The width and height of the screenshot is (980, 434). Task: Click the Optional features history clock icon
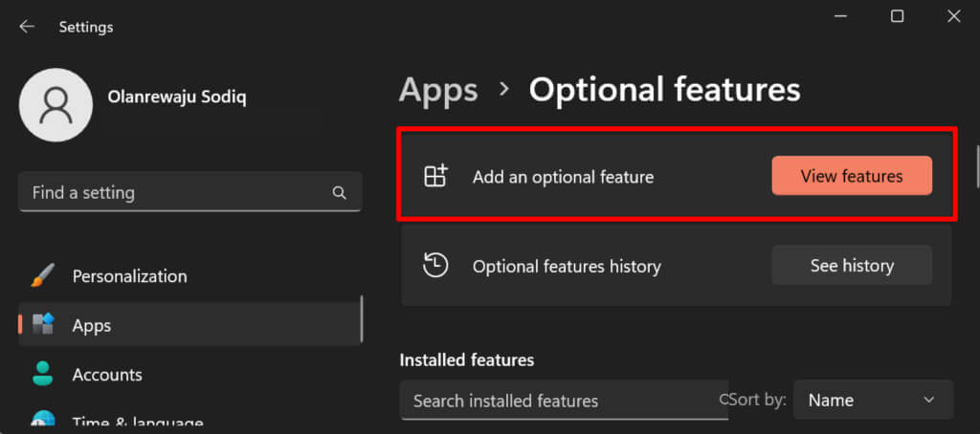tap(435, 266)
